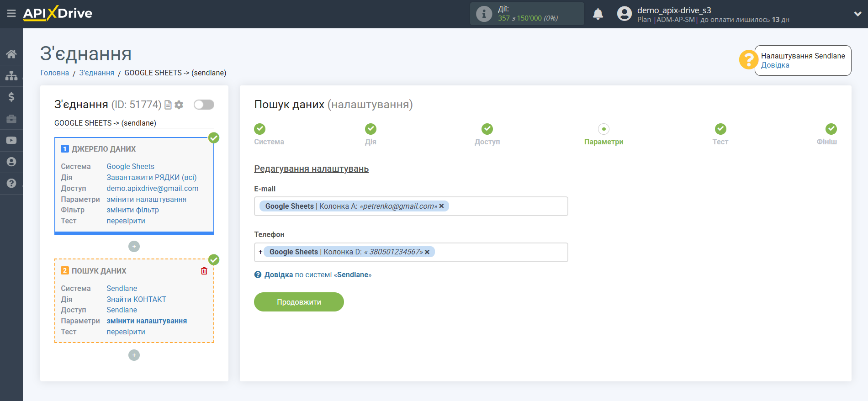Remove the Column D phone tag
The image size is (868, 401).
coord(427,252)
